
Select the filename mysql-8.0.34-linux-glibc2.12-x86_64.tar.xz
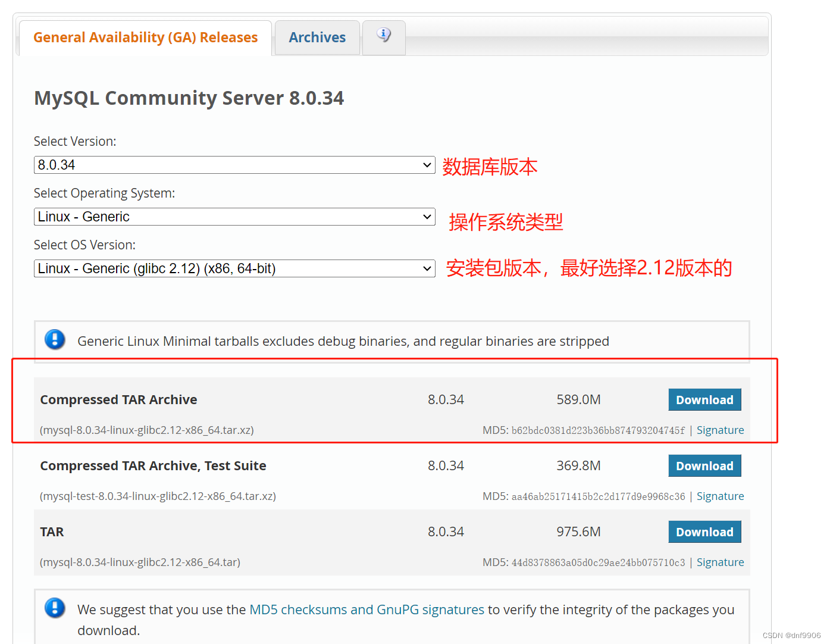(x=147, y=430)
